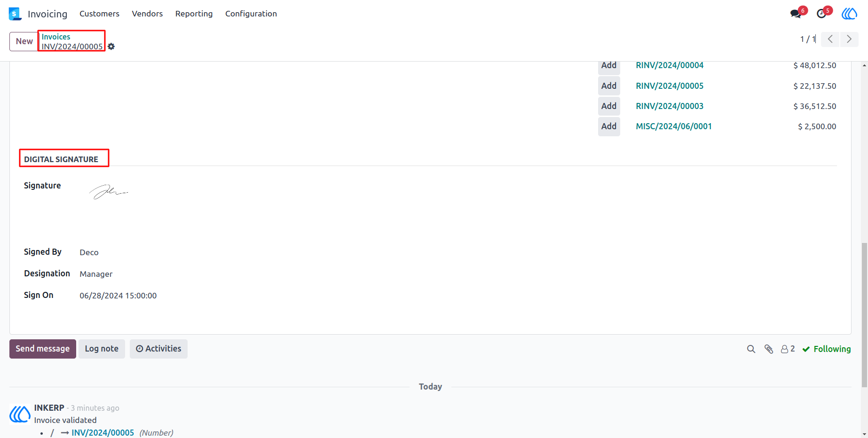Screen dimensions: 868x438
Task: Click the gear actions icon beside invoice number
Action: pyautogui.click(x=111, y=47)
